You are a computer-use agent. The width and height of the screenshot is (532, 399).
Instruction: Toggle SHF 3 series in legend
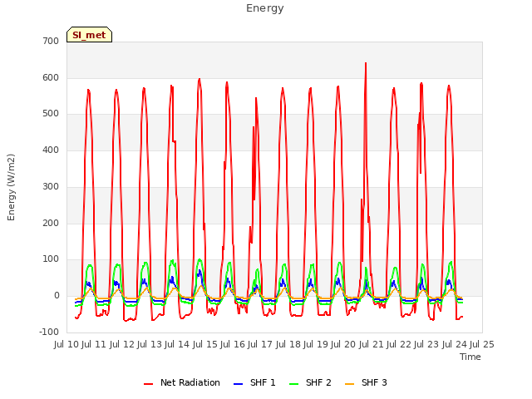click(366, 382)
